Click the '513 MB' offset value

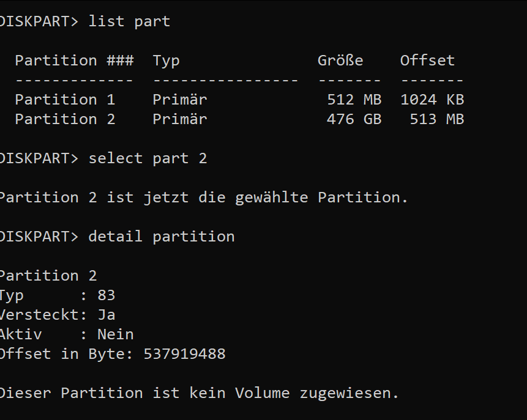pos(436,119)
